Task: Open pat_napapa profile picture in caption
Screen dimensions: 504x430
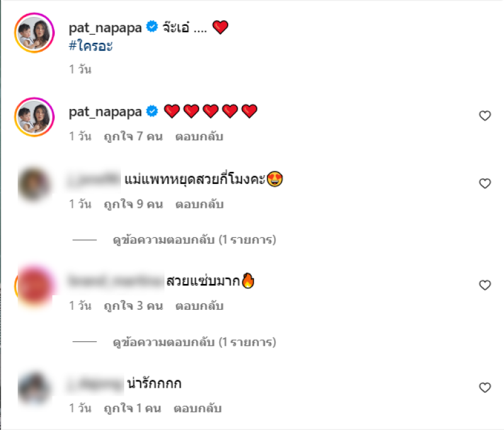Action: (x=35, y=33)
